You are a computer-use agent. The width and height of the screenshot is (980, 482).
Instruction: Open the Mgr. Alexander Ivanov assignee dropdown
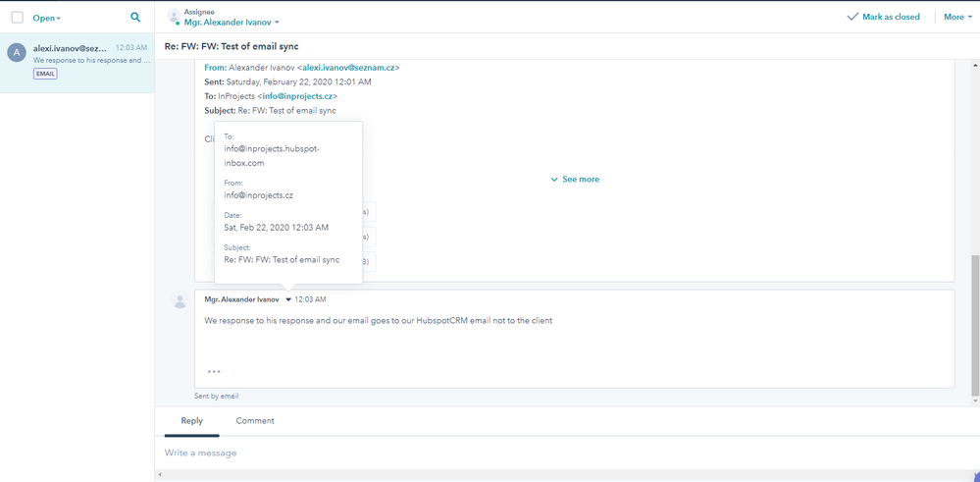pos(232,22)
